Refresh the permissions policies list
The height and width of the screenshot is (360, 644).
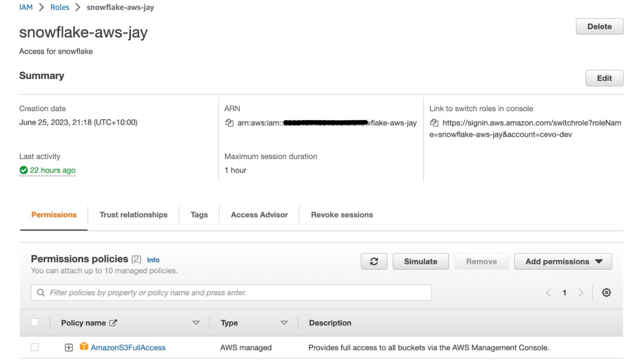374,261
